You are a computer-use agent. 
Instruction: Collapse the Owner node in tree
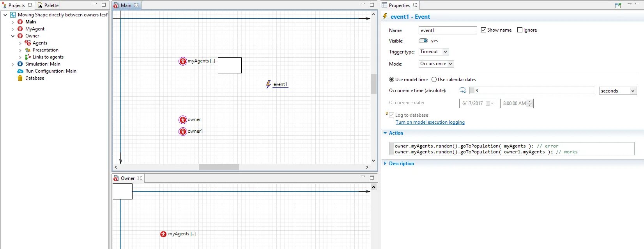click(x=12, y=36)
